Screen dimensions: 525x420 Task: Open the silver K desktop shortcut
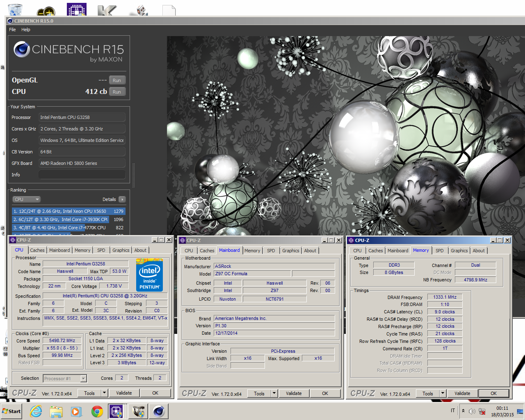(x=107, y=10)
